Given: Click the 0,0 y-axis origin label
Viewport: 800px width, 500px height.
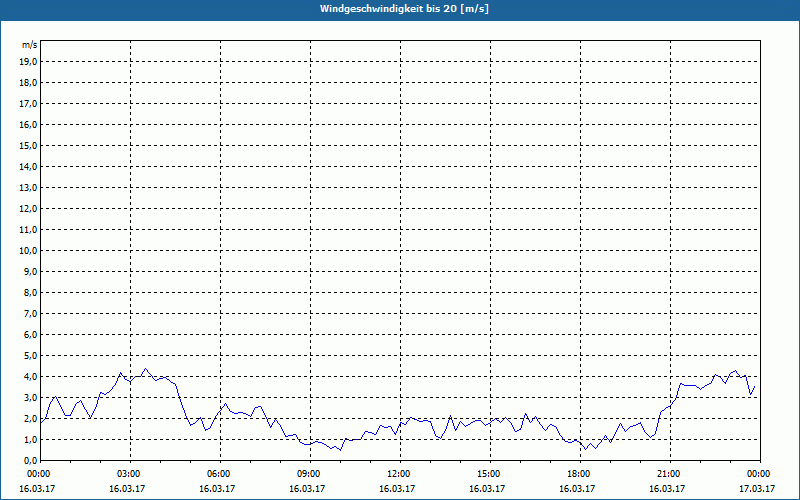Looking at the screenshot, I should pyautogui.click(x=30, y=461).
